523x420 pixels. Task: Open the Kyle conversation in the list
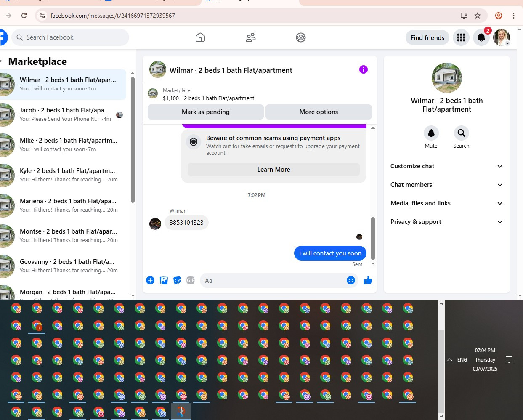click(x=63, y=175)
